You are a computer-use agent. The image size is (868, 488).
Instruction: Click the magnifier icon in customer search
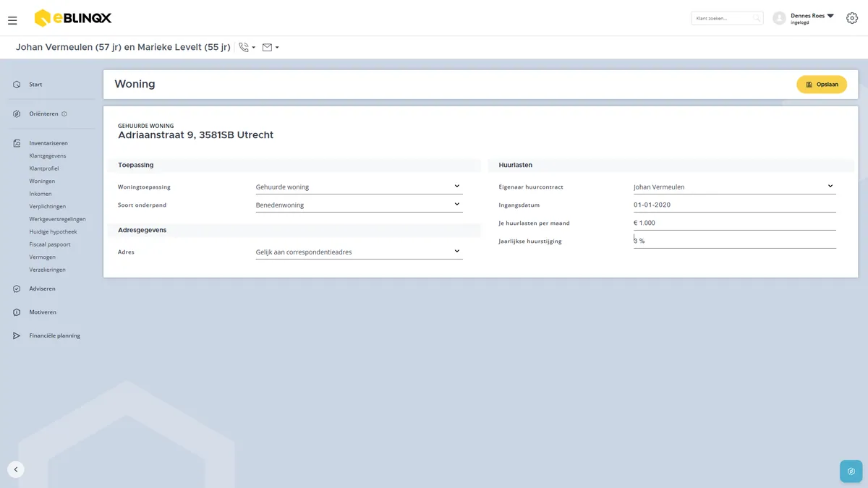(x=757, y=18)
